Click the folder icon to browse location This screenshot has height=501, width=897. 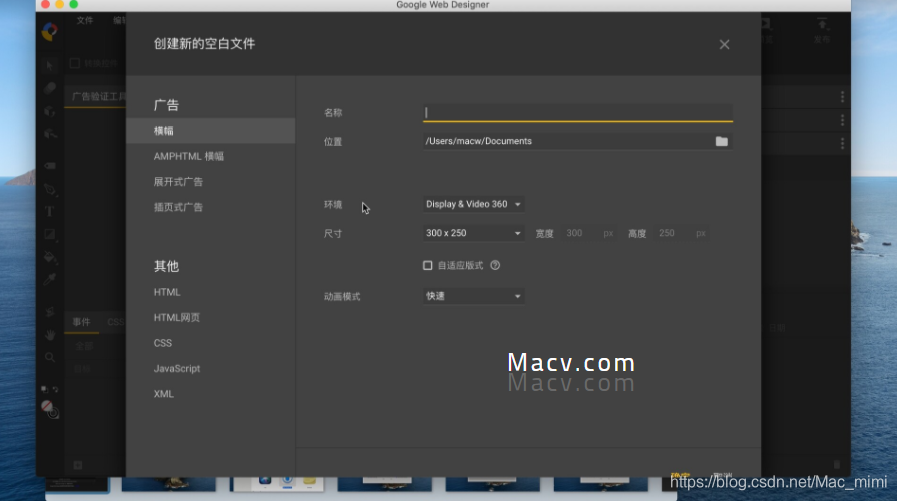click(x=721, y=141)
